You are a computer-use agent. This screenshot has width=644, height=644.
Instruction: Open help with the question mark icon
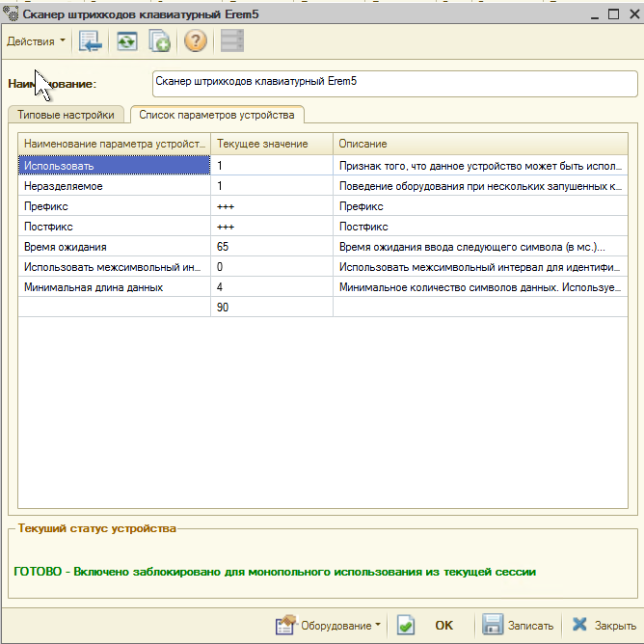[196, 41]
